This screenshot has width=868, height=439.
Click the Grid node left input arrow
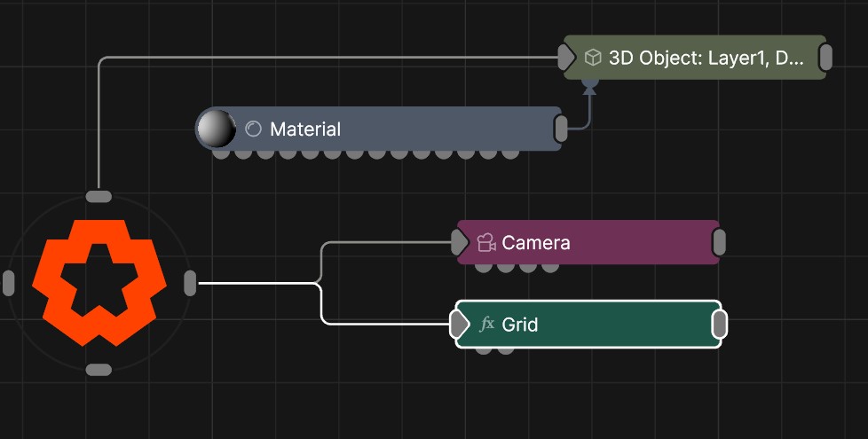point(459,325)
